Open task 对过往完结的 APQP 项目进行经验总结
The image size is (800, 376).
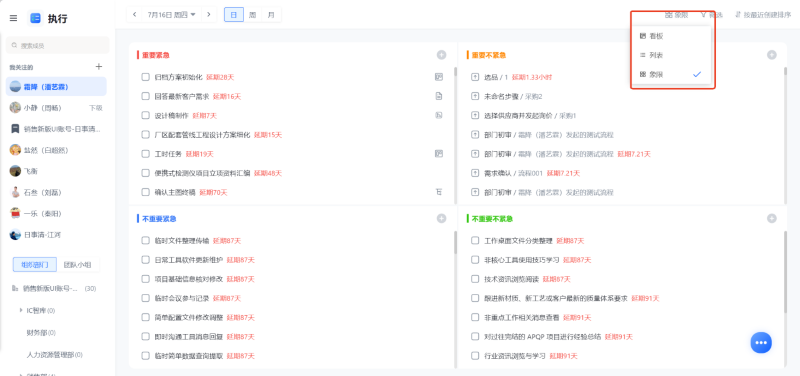click(x=543, y=337)
